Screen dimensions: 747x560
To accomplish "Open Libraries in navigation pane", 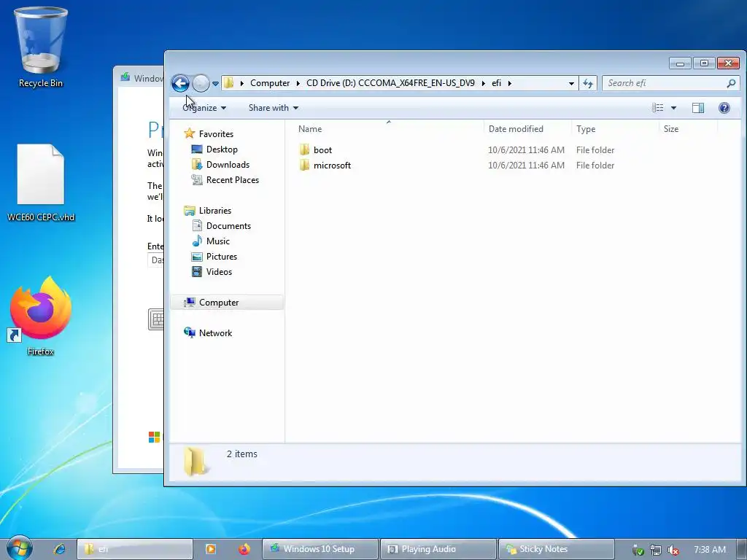I will 215,211.
